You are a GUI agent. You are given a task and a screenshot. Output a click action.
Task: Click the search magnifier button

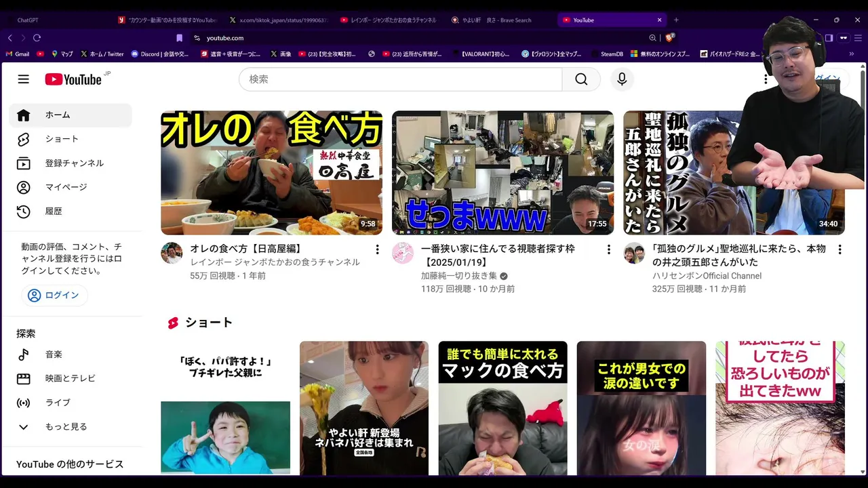[581, 79]
